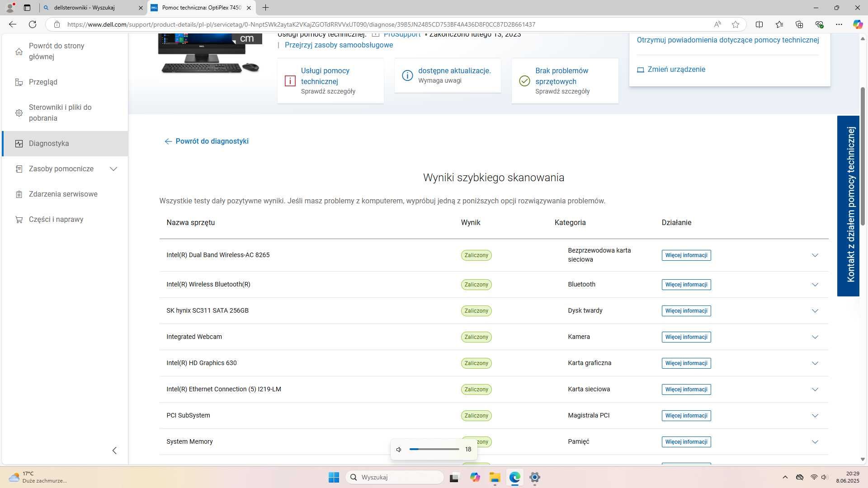Open dostępne aktualizacje status card
This screenshot has width=868, height=488.
point(448,75)
